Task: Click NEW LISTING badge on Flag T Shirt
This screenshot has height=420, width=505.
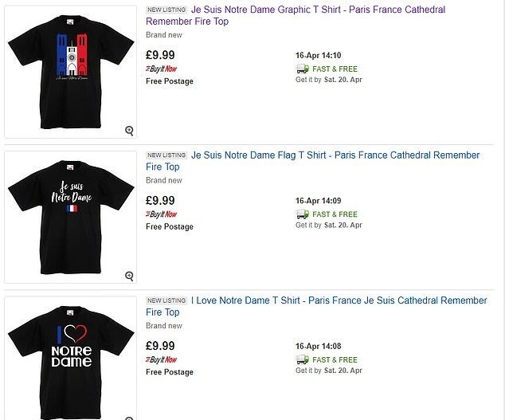Action: pyautogui.click(x=166, y=155)
